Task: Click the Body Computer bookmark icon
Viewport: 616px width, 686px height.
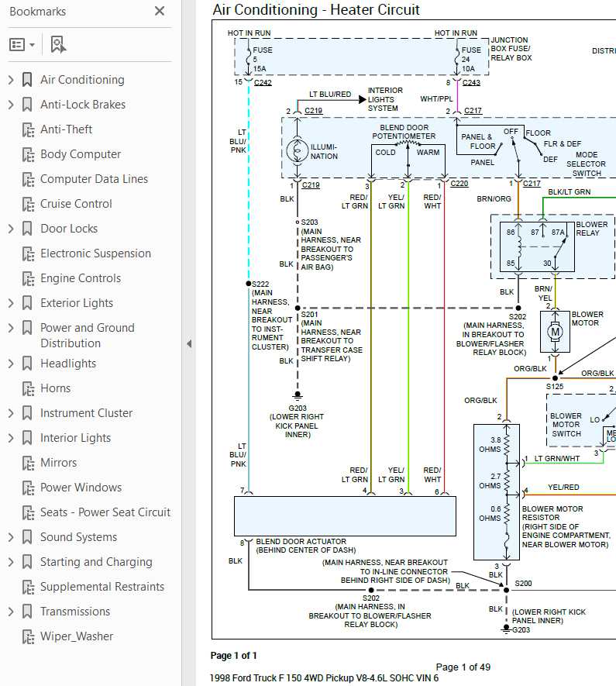Action: [28, 154]
